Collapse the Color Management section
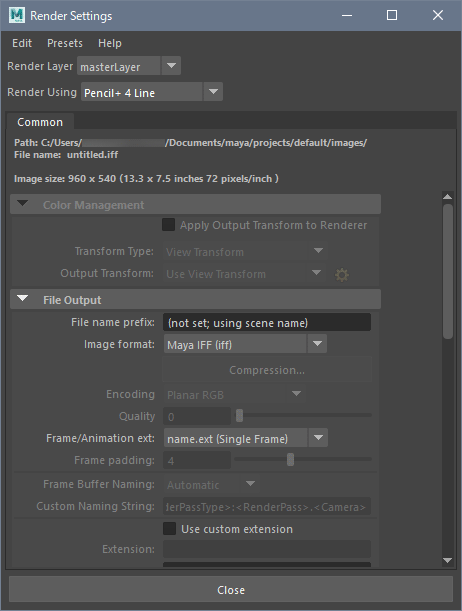The image size is (462, 611). tap(23, 204)
